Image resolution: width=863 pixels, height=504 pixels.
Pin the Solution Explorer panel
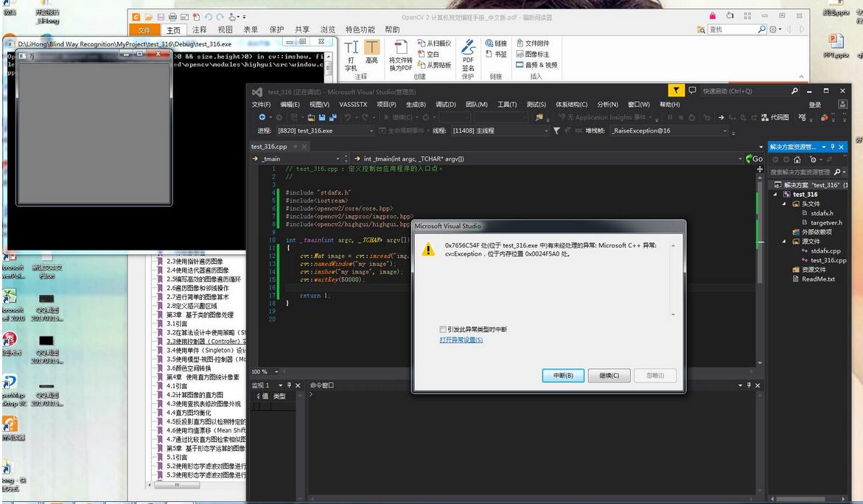(833, 147)
